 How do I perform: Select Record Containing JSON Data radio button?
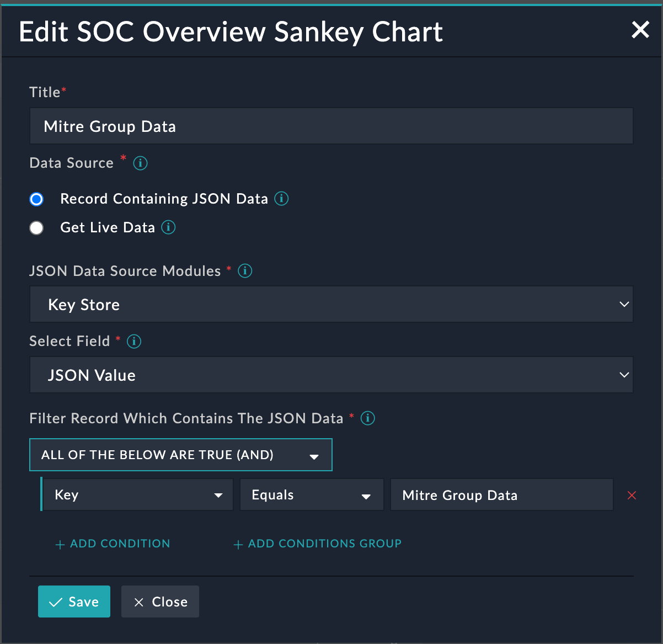tap(36, 199)
